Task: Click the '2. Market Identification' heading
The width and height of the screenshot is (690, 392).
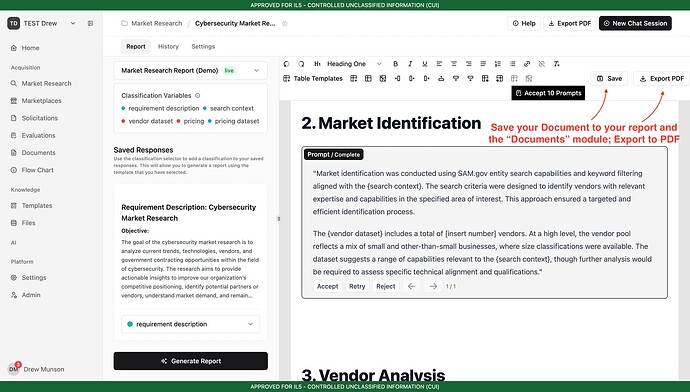Action: click(x=391, y=123)
